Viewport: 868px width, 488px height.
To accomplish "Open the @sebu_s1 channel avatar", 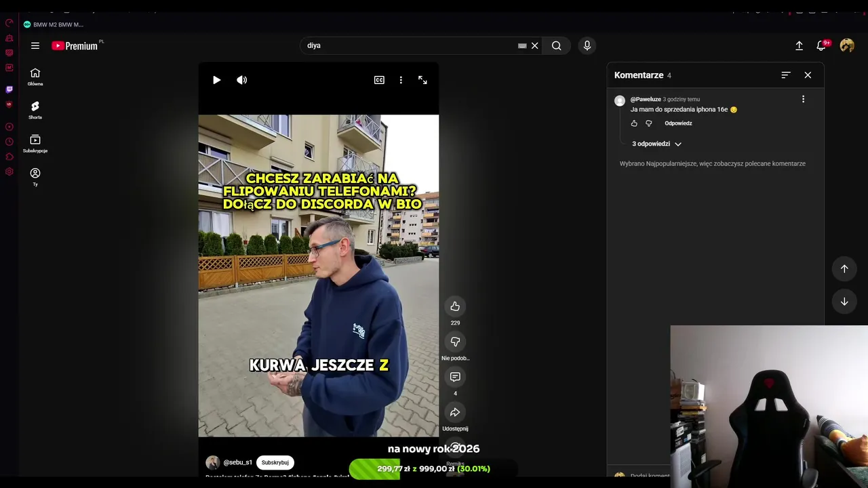I will 213,462.
